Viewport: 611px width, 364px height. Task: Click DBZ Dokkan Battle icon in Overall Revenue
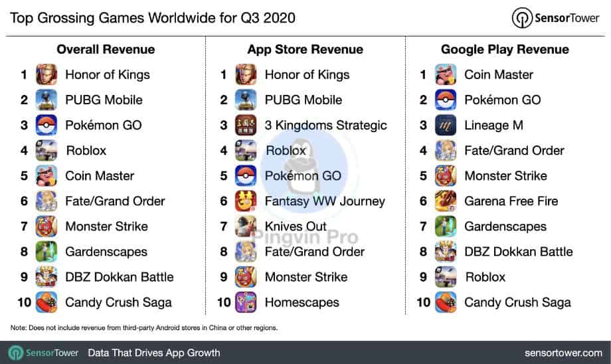coord(46,277)
